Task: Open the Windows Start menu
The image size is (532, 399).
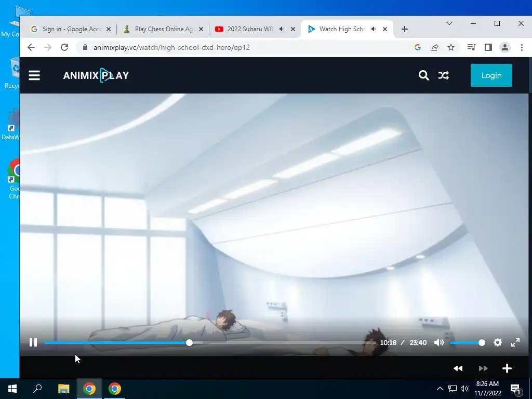Action: point(12,389)
